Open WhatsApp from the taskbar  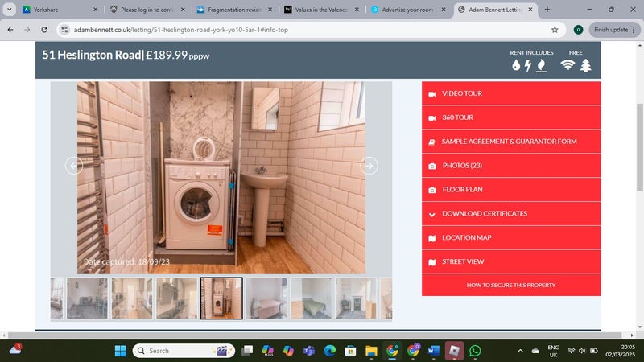pyautogui.click(x=475, y=351)
